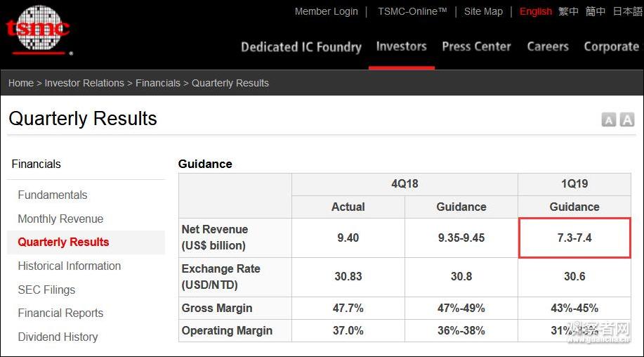Open the Careers menu
644x357 pixels.
click(548, 46)
